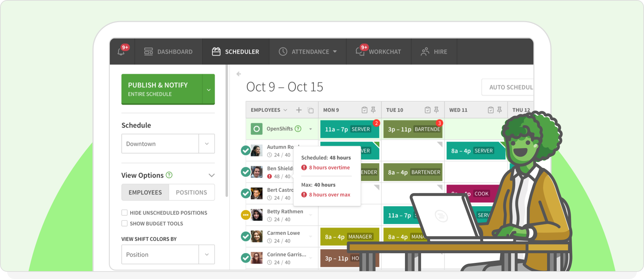Open the 11a–7p Server open shift

(x=350, y=129)
